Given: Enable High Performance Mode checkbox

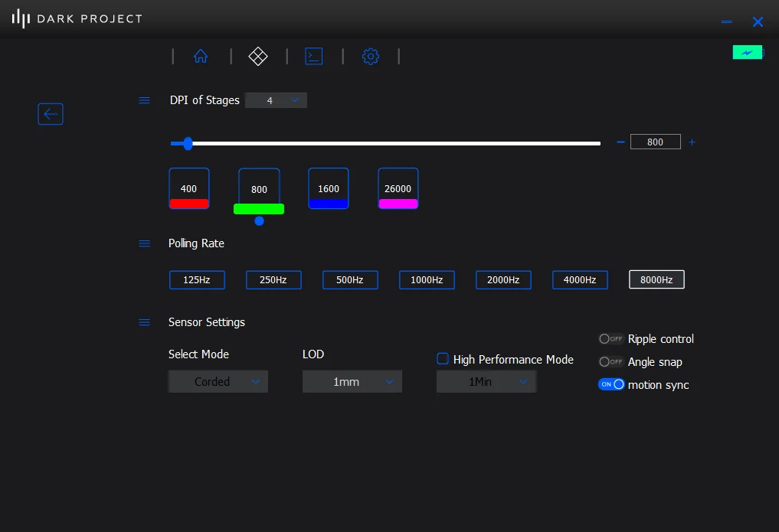Looking at the screenshot, I should (443, 359).
